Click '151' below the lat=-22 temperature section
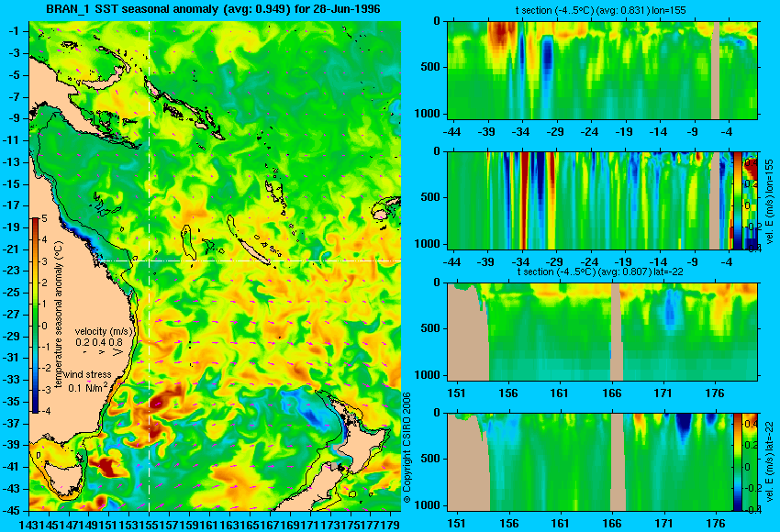 (x=457, y=393)
